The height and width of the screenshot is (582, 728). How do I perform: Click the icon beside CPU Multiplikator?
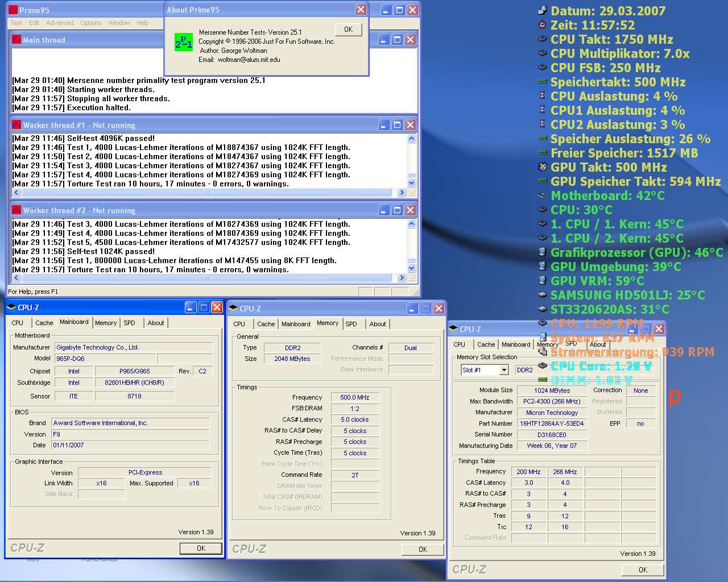pos(542,53)
